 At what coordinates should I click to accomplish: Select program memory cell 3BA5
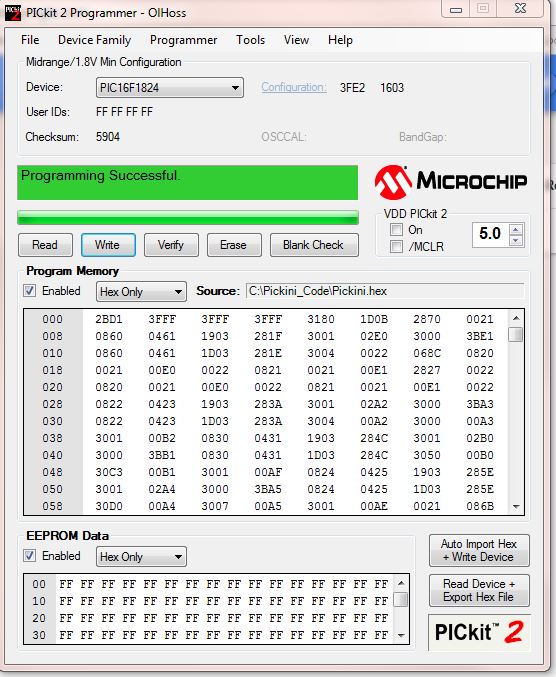(268, 489)
